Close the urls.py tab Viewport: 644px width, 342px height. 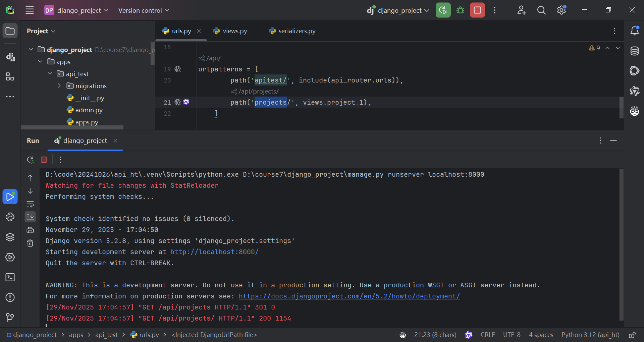199,31
